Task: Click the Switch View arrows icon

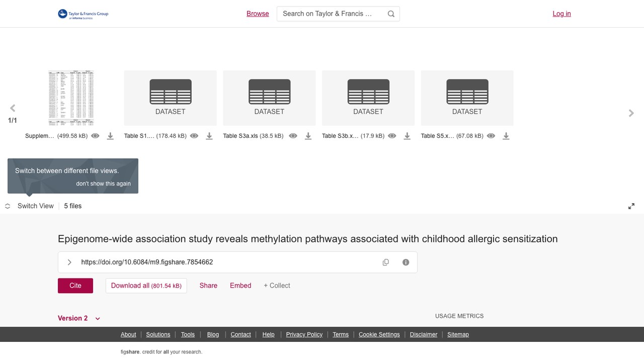Action: [x=8, y=206]
